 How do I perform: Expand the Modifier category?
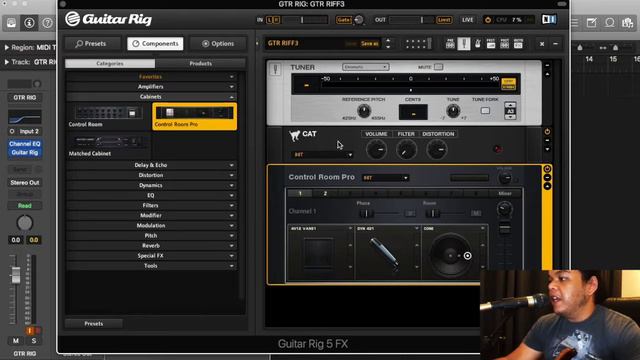point(151,216)
